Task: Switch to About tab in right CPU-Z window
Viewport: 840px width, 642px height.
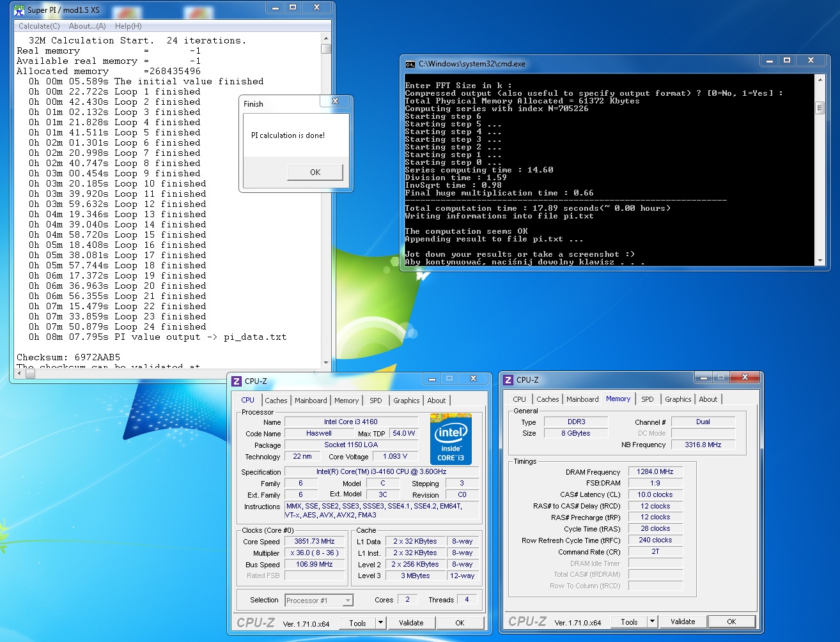Action: point(708,399)
